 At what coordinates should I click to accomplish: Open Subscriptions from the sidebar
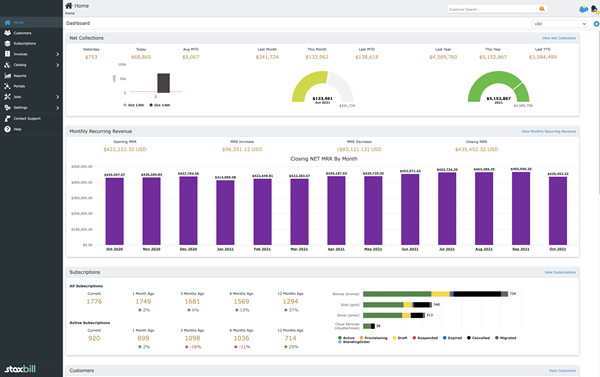tap(31, 44)
